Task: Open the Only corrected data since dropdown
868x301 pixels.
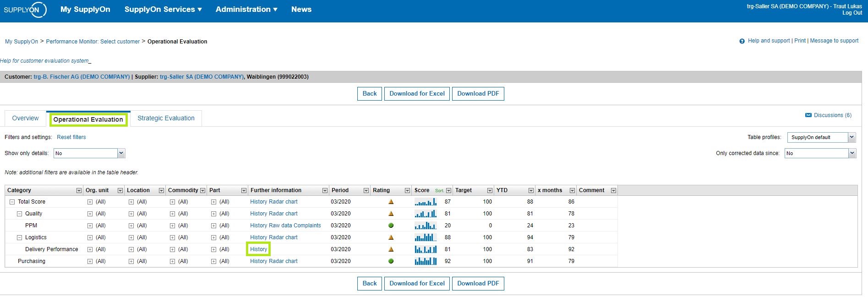Action: (x=820, y=153)
